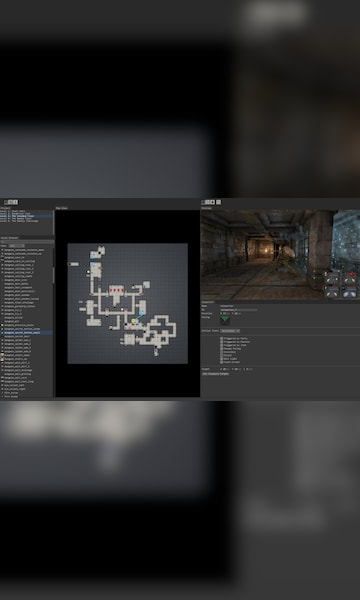Click the bottom-right champion's hand slots in the preview

349,293
